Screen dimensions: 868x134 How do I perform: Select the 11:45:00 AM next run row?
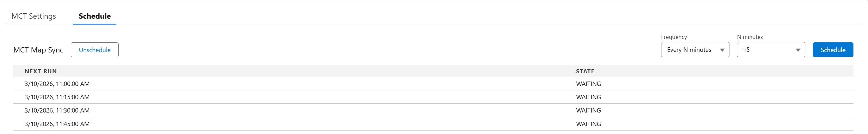pos(57,124)
